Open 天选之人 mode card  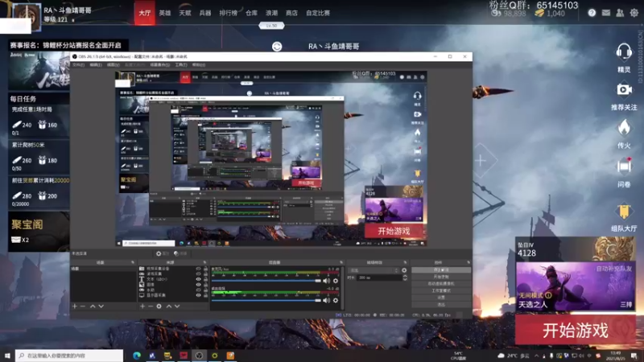coord(575,286)
